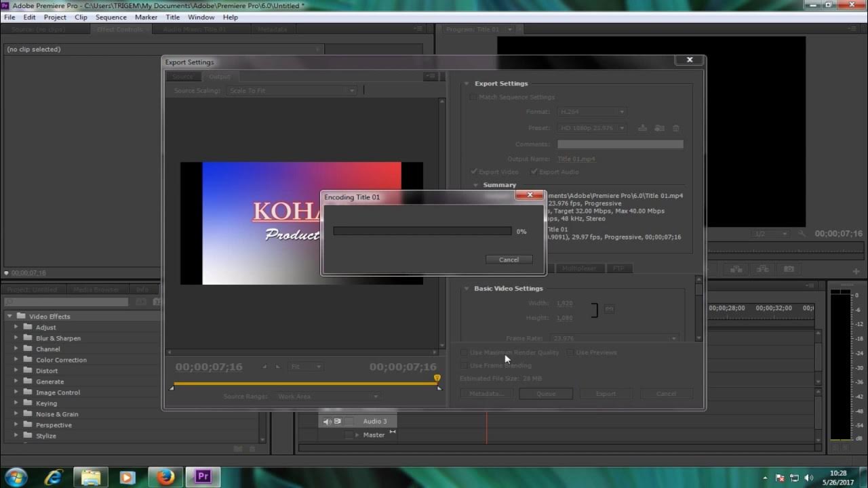Viewport: 868px width, 488px height.
Task: Collapse the Export Settings section triangle
Action: [x=467, y=84]
